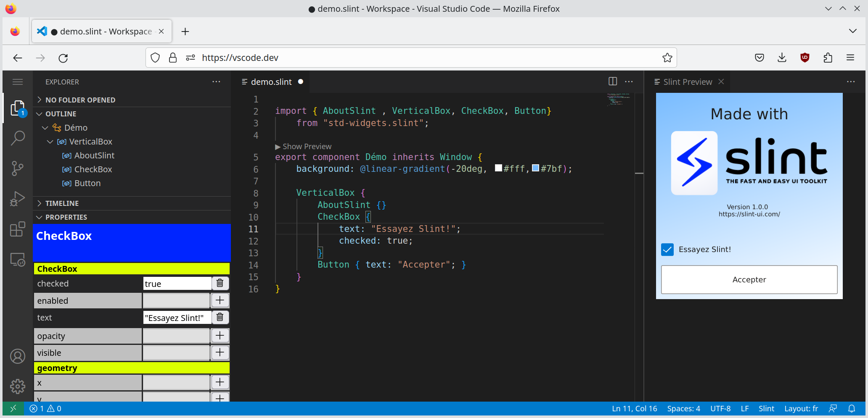
Task: Split the editor right
Action: (613, 81)
